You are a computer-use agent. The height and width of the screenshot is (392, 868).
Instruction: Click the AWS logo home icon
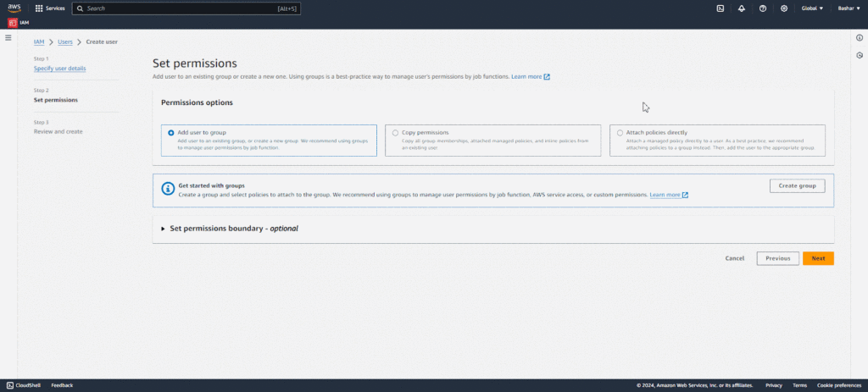point(14,8)
